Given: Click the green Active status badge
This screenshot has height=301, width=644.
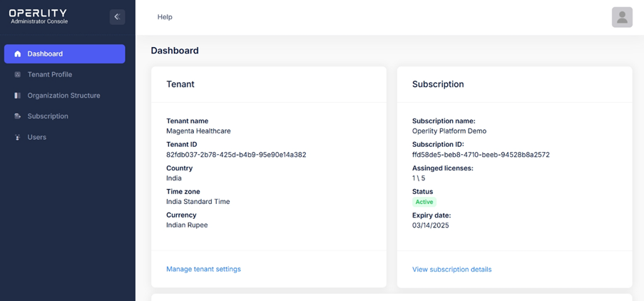Looking at the screenshot, I should point(424,202).
